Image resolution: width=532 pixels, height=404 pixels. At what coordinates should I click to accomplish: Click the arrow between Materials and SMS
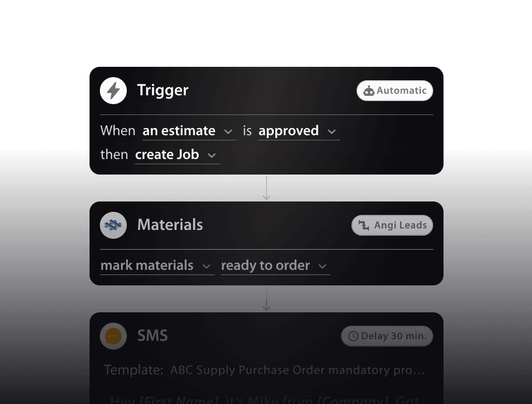pos(267,299)
